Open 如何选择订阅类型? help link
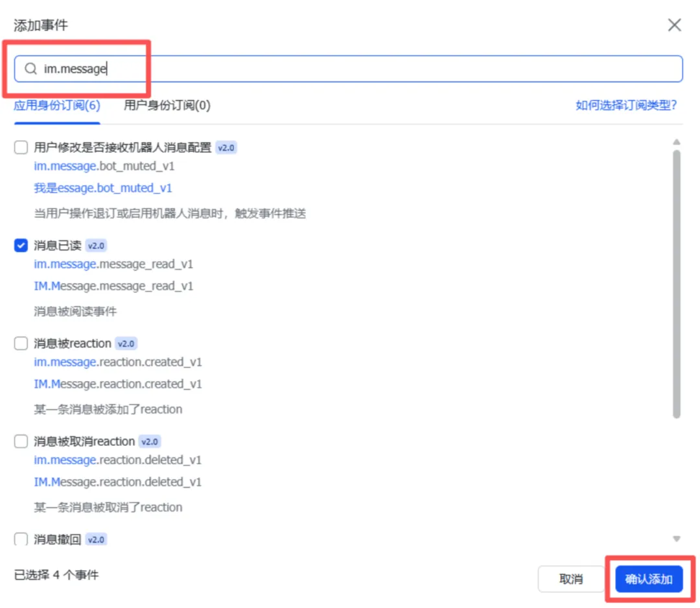 (626, 106)
